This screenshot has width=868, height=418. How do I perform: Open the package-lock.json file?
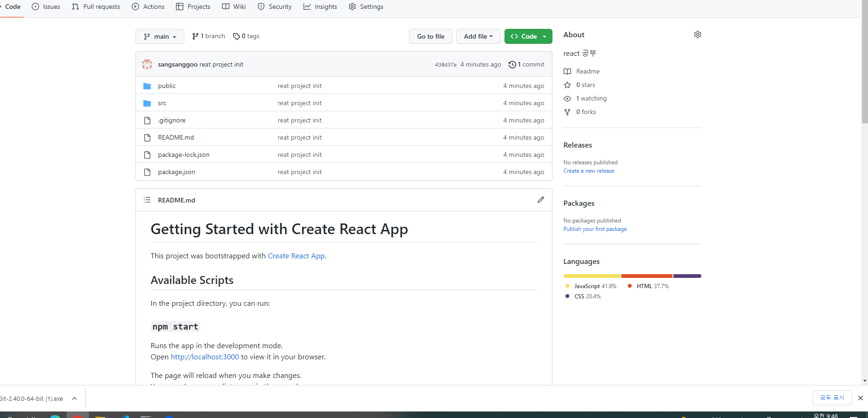(184, 155)
